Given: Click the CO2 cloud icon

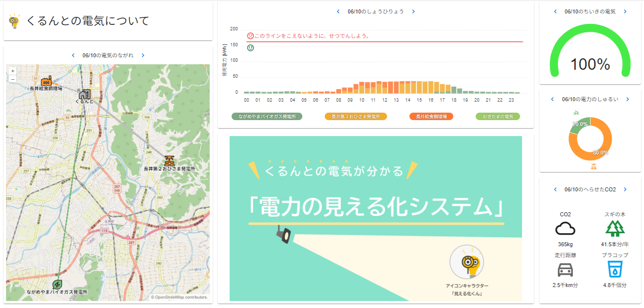Looking at the screenshot, I should 565,229.
